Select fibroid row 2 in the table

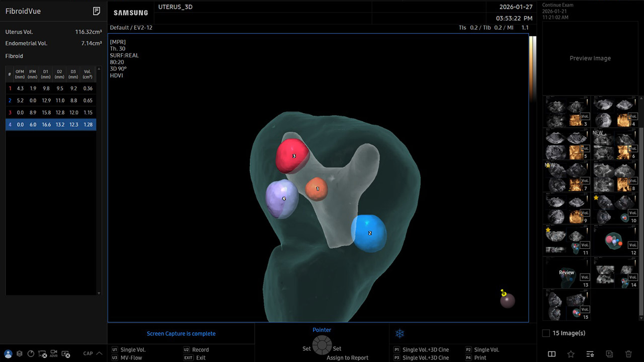point(51,100)
